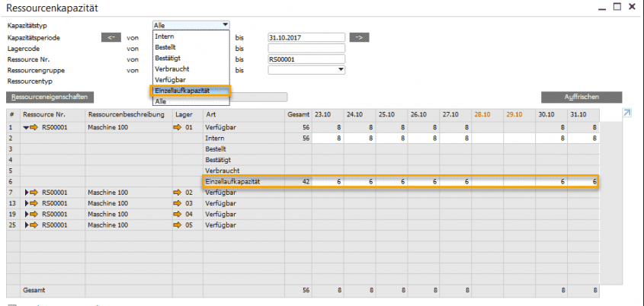Image resolution: width=644 pixels, height=306 pixels.
Task: Click the Gesamt footer row label
Action: click(34, 290)
